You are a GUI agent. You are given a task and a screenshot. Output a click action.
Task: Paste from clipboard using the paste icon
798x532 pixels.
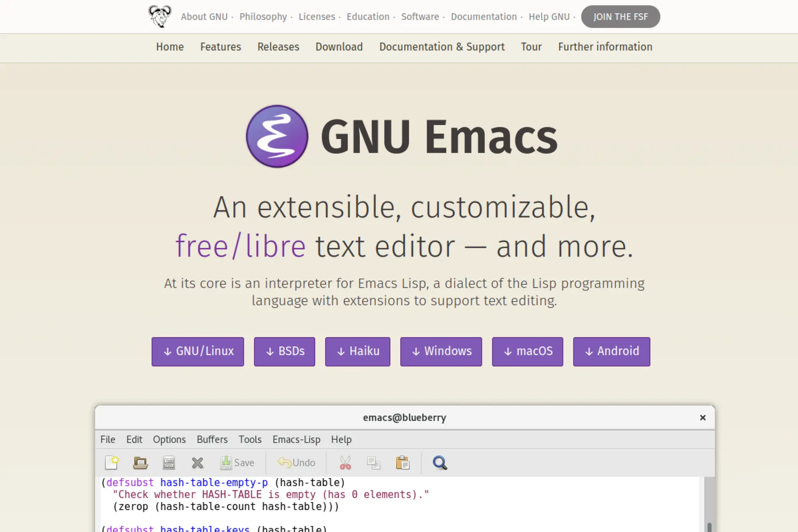(403, 463)
